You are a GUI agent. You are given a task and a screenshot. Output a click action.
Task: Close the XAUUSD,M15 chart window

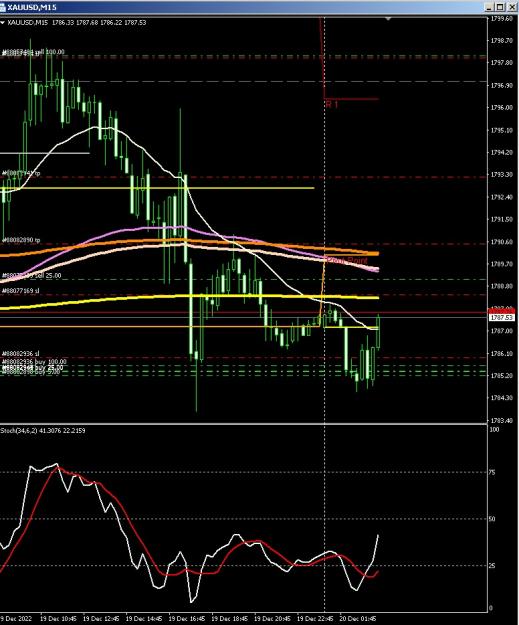(x=511, y=7)
